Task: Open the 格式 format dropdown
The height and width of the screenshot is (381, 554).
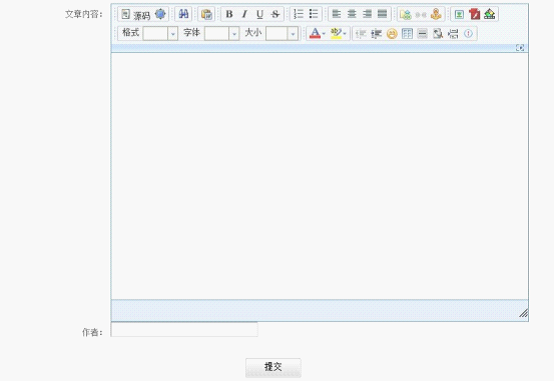Action: coord(160,34)
